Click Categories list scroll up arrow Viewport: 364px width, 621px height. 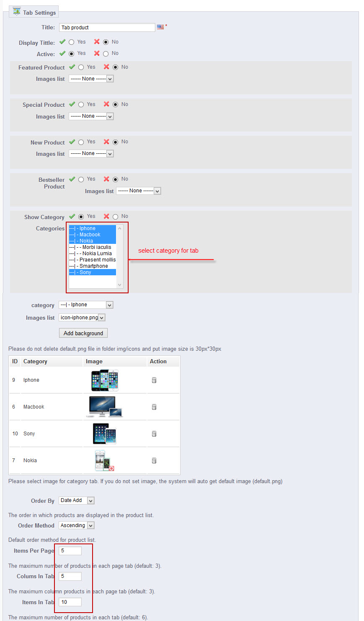pos(120,228)
